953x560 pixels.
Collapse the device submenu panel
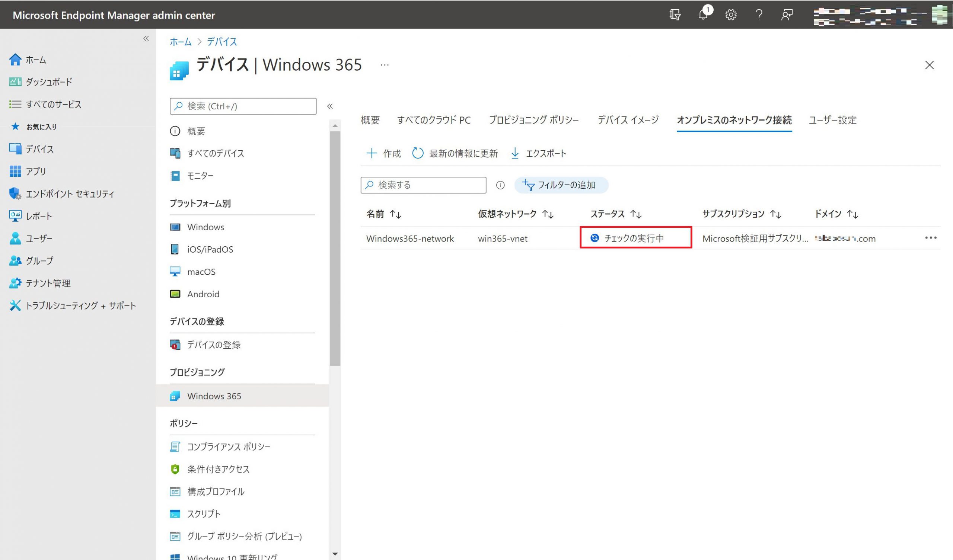330,106
